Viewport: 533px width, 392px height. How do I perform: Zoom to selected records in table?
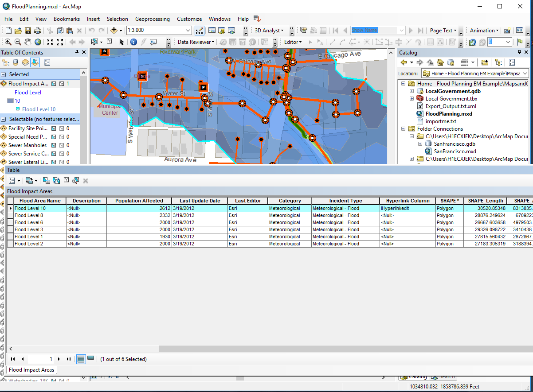pyautogui.click(x=76, y=181)
